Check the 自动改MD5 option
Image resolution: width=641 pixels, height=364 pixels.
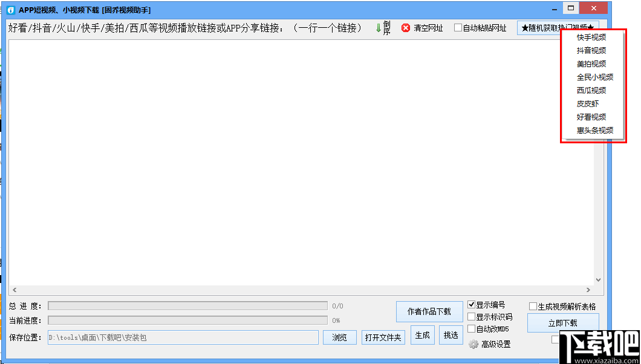click(472, 328)
